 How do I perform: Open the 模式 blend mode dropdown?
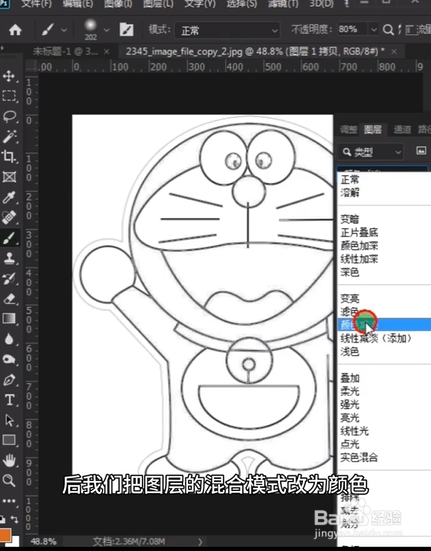click(x=227, y=31)
